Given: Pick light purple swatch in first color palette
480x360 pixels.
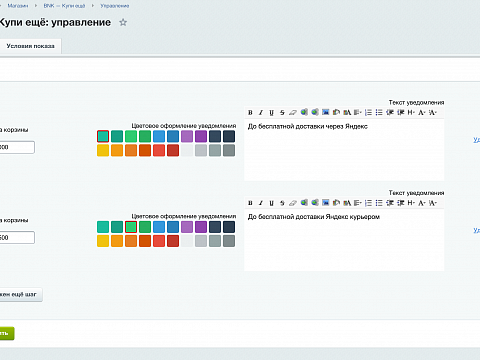Looking at the screenshot, I should 187,136.
